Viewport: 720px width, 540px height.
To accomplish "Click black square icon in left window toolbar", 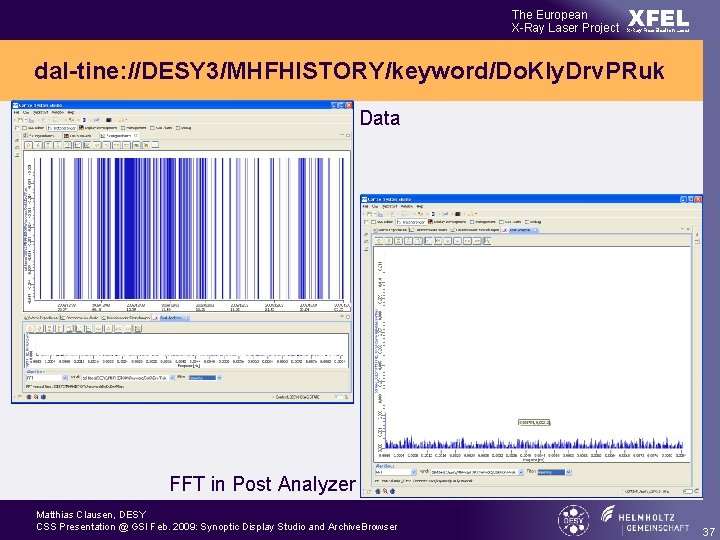I will click(x=108, y=120).
